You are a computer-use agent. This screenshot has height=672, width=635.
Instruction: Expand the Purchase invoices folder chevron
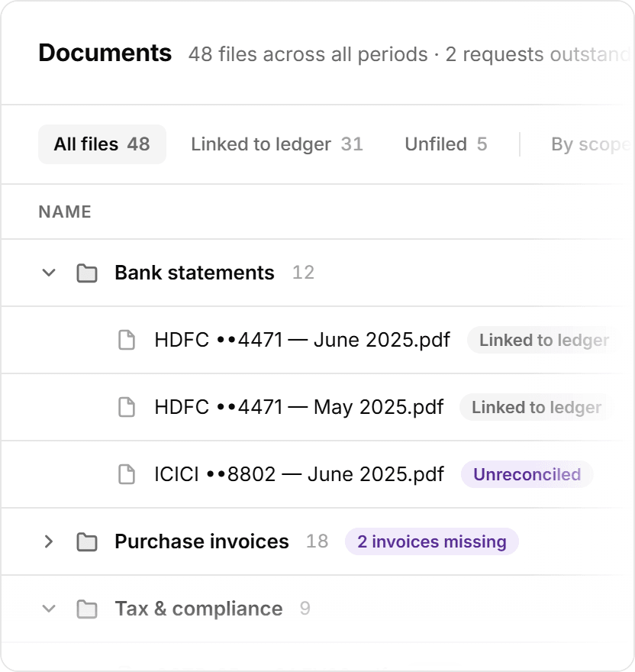[x=49, y=541]
